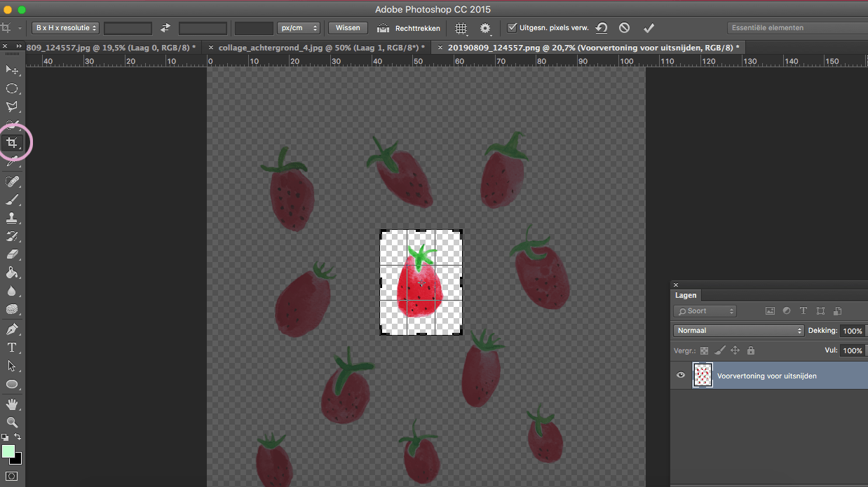
Task: Confirm the crop with the checkmark icon
Action: [x=649, y=28]
